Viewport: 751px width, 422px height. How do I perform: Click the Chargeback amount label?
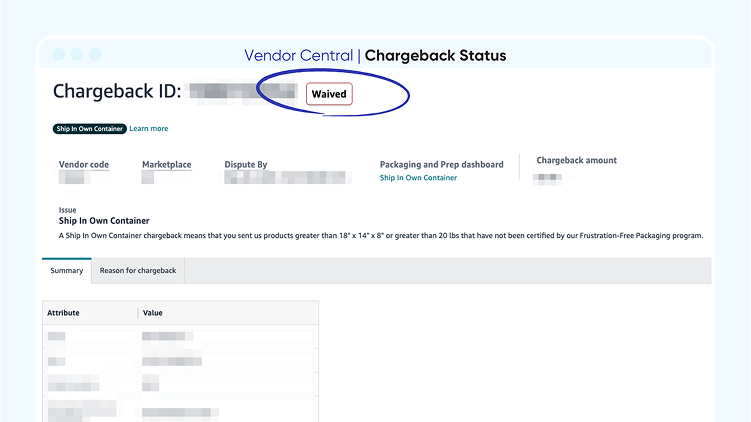click(x=577, y=160)
